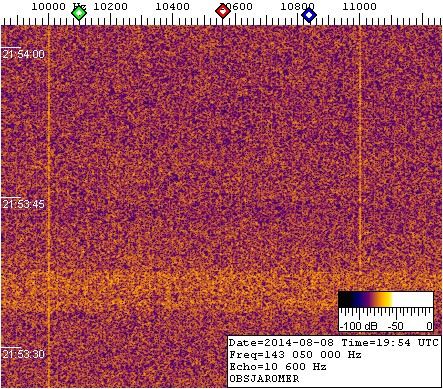The image size is (443, 389).
Task: Click the OBSJAROMER station label
Action: tap(264, 379)
